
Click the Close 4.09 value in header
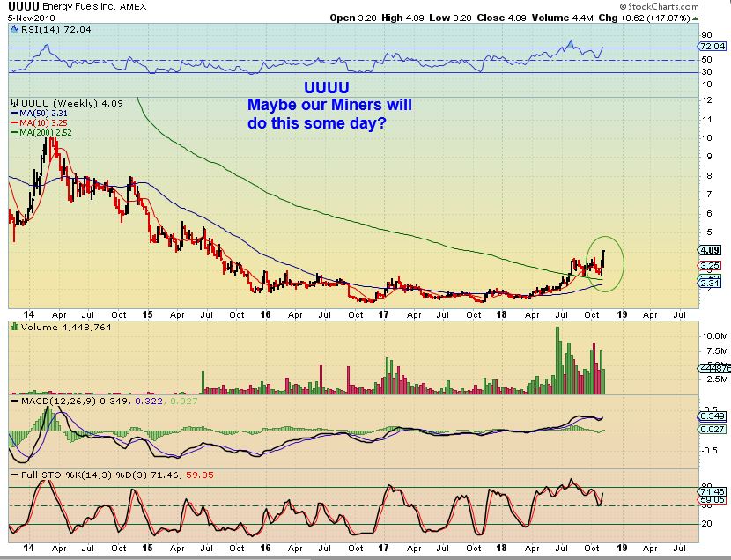pyautogui.click(x=502, y=18)
